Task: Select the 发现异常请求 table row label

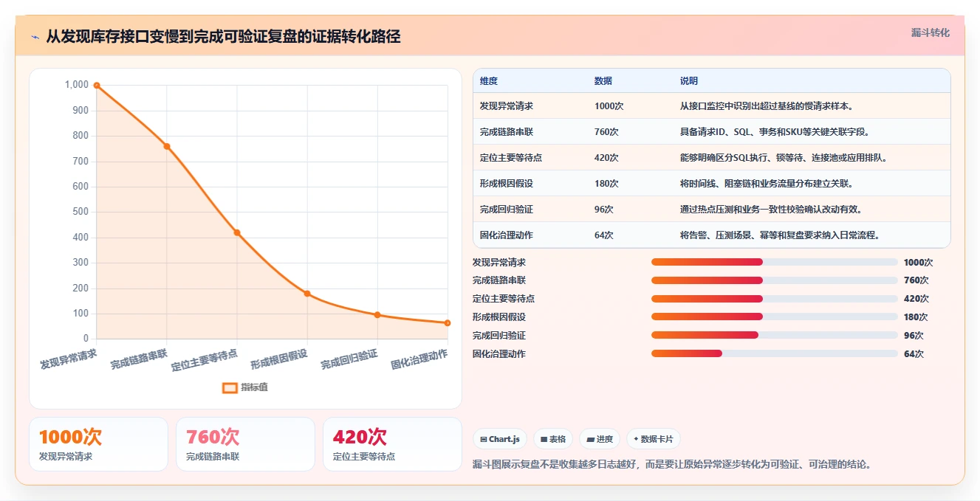Action: click(507, 106)
